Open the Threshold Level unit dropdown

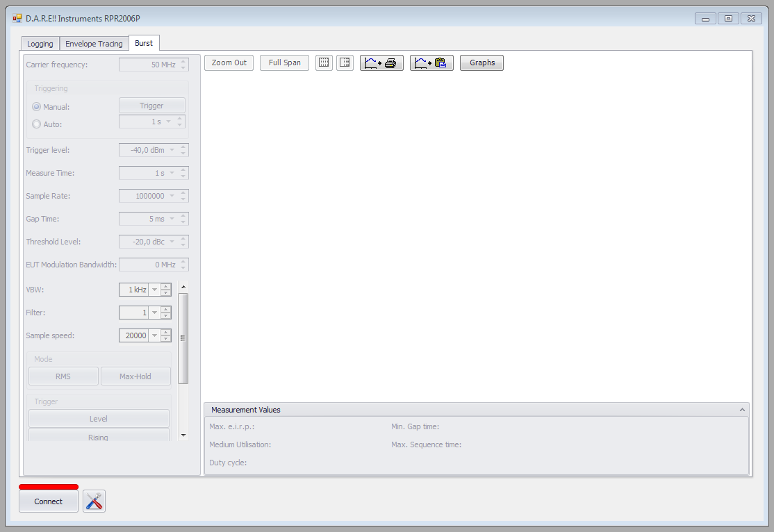point(172,242)
